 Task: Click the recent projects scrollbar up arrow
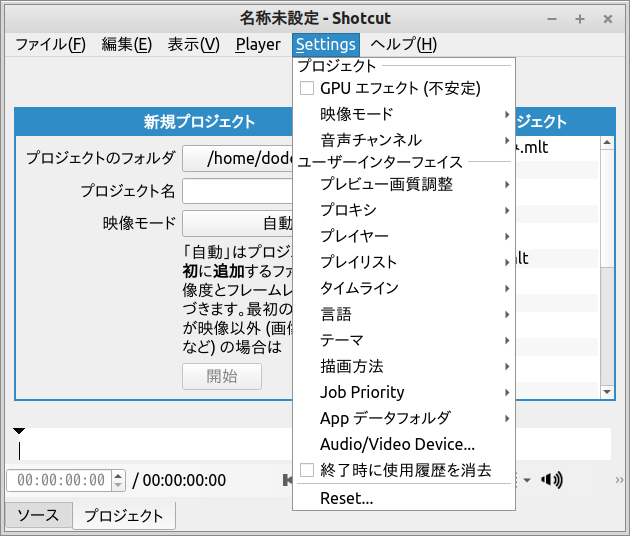click(606, 145)
